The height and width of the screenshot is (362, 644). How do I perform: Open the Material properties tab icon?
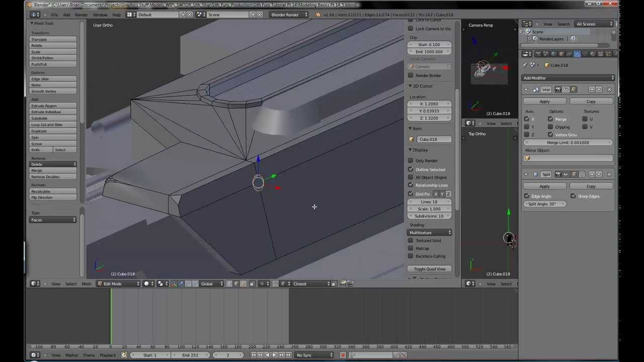pos(592,54)
